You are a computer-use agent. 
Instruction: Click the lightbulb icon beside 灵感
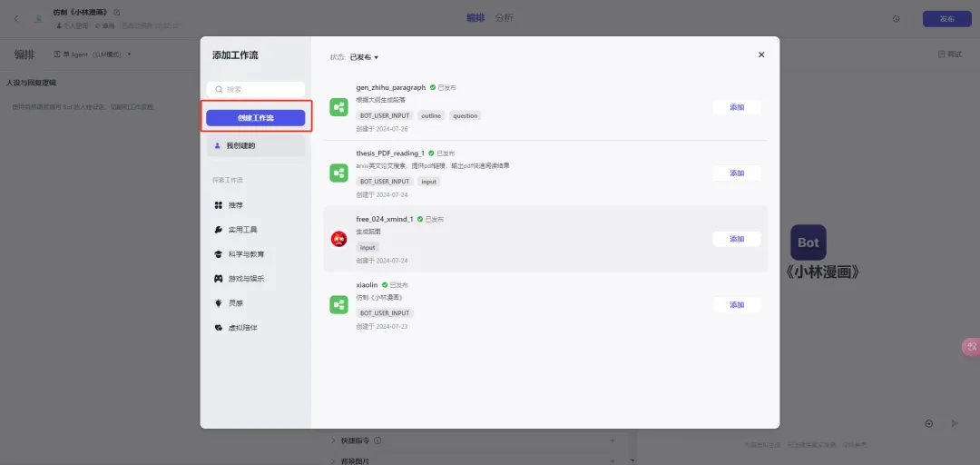(218, 303)
